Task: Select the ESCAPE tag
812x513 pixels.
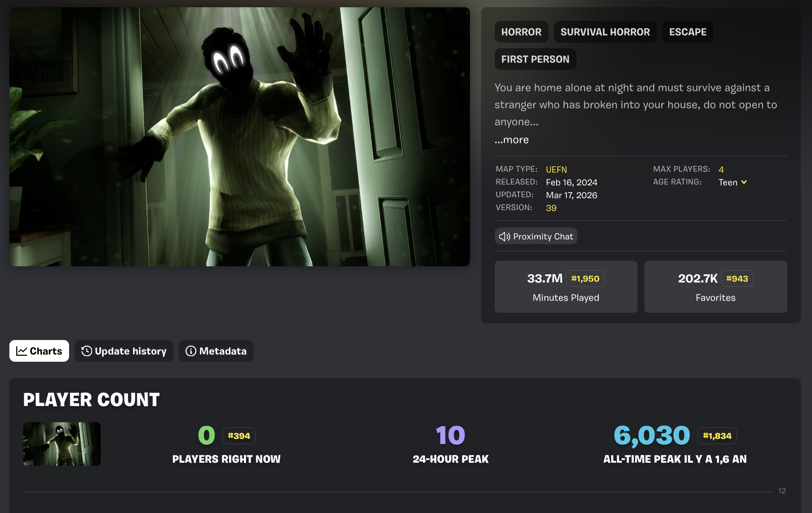Action: (x=687, y=32)
